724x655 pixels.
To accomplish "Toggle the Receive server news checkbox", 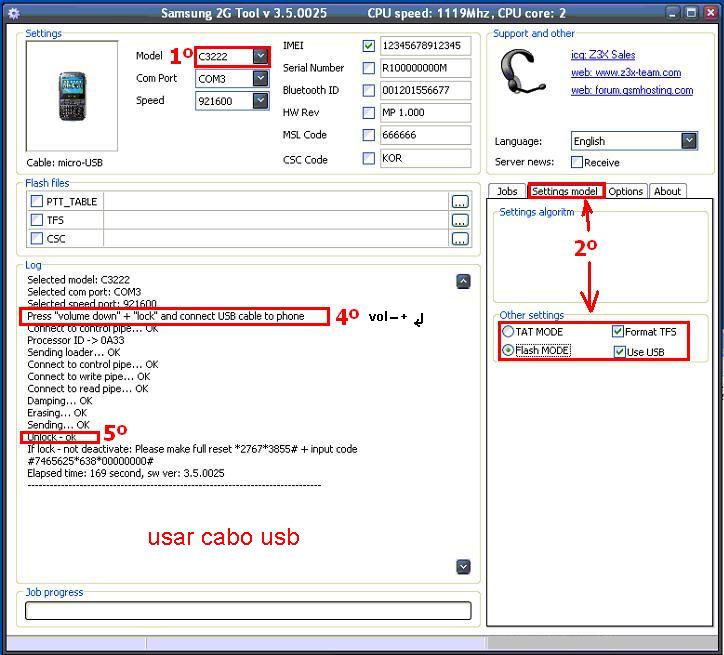I will [577, 162].
